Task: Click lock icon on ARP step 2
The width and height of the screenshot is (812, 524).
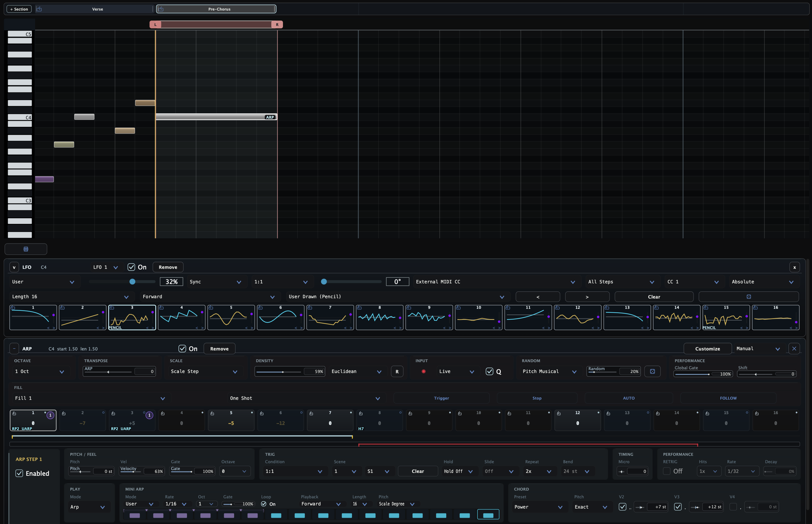Action: [x=64, y=414]
